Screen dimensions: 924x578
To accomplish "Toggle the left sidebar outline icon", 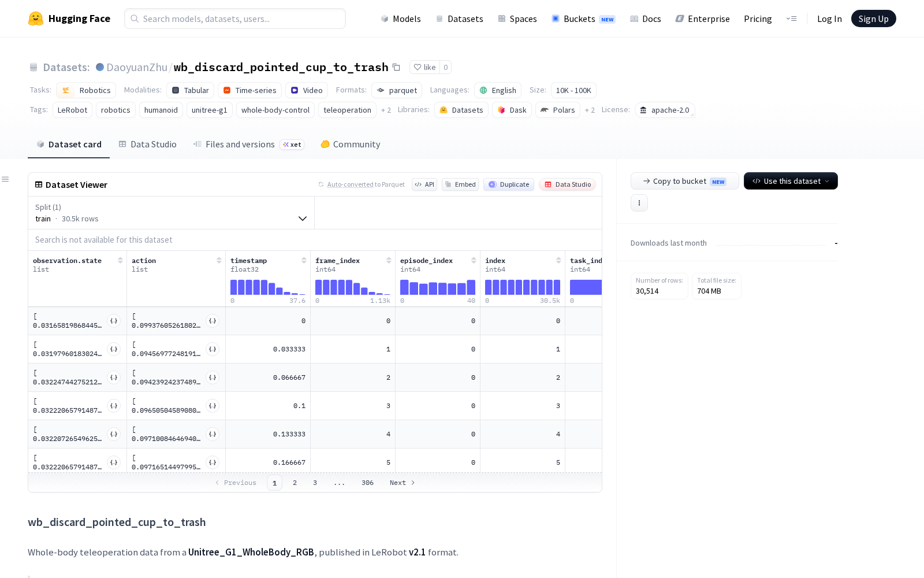I will 5,179.
